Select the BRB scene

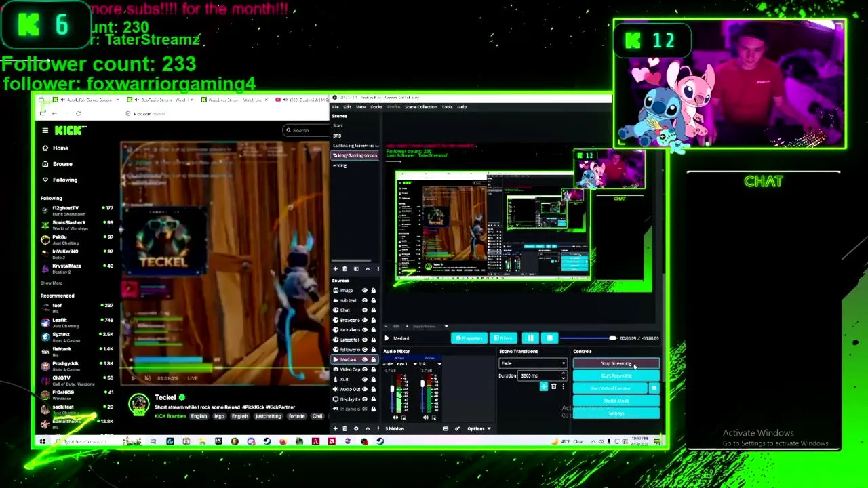click(337, 136)
